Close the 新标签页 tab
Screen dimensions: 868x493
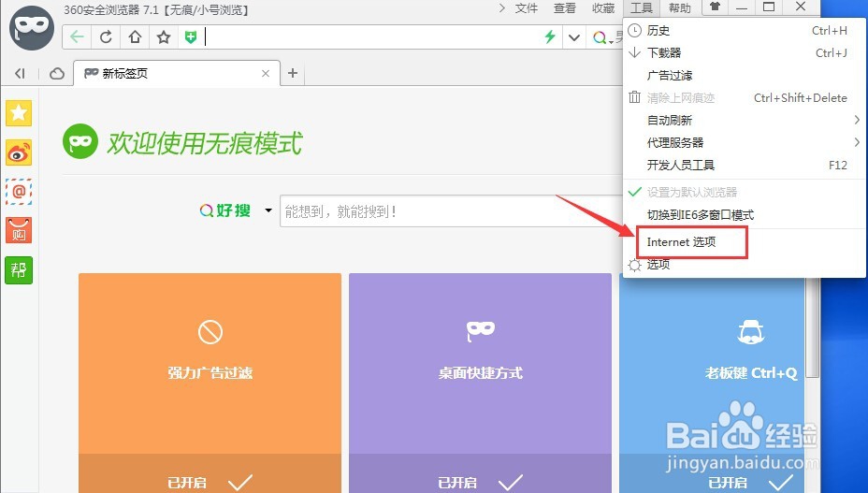(266, 73)
